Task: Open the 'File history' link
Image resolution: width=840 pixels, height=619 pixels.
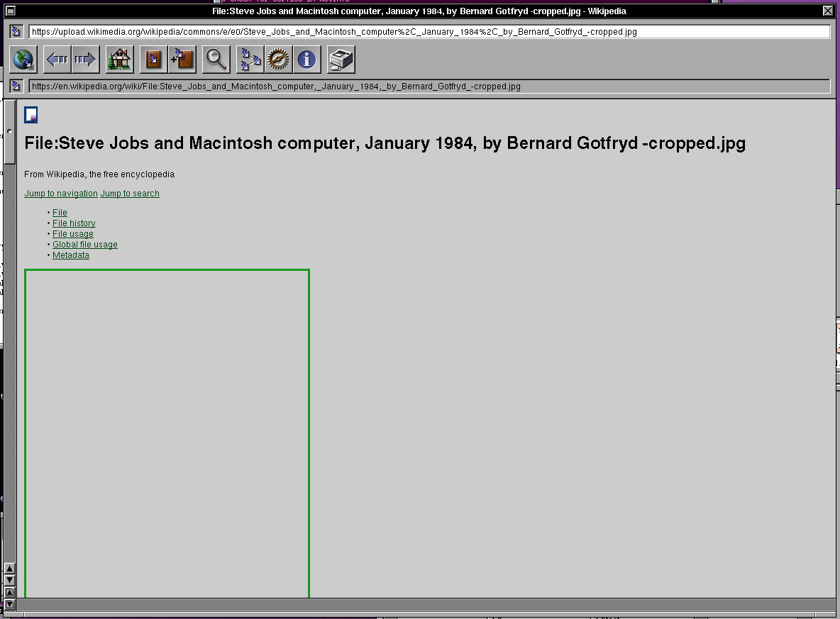Action: tap(74, 223)
